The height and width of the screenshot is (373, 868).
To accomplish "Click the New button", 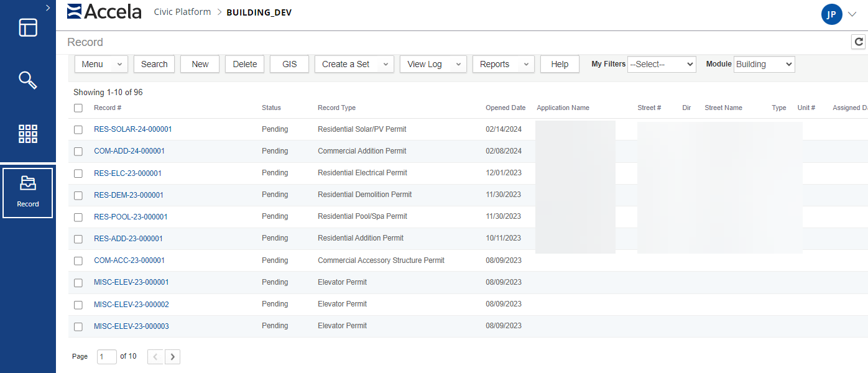I will [x=200, y=64].
